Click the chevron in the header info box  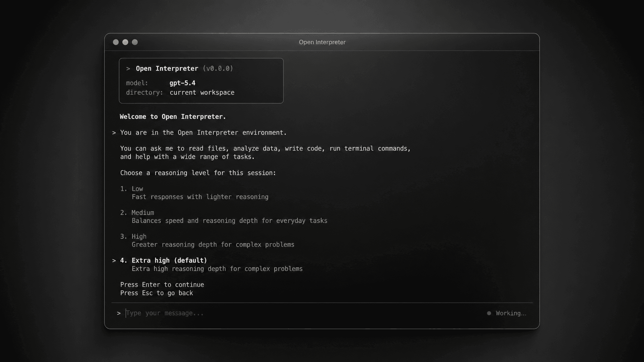pos(128,69)
